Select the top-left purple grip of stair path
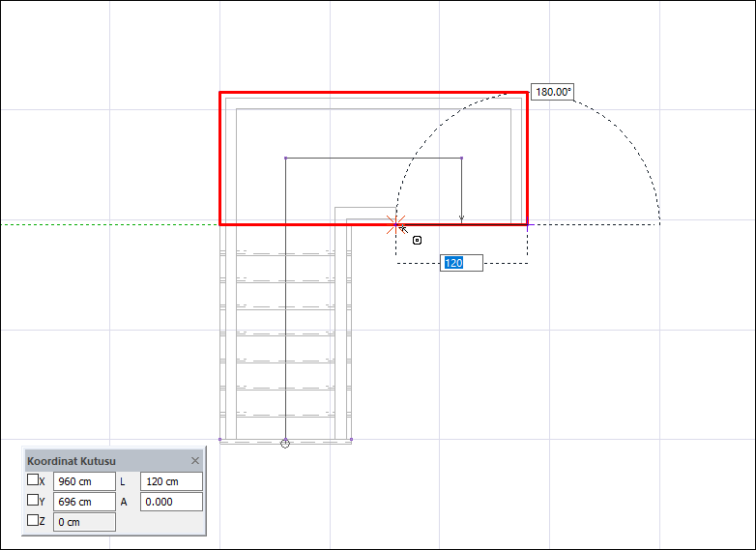 pyautogui.click(x=285, y=158)
